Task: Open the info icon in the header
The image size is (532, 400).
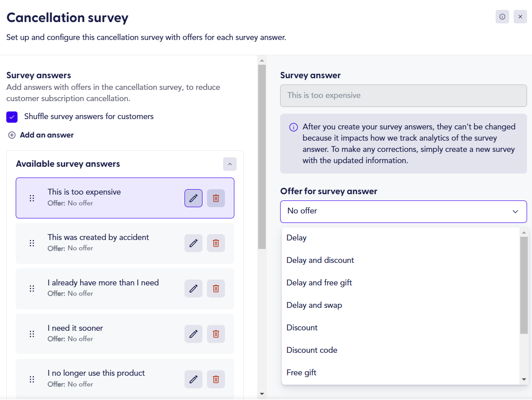Action: (502, 17)
